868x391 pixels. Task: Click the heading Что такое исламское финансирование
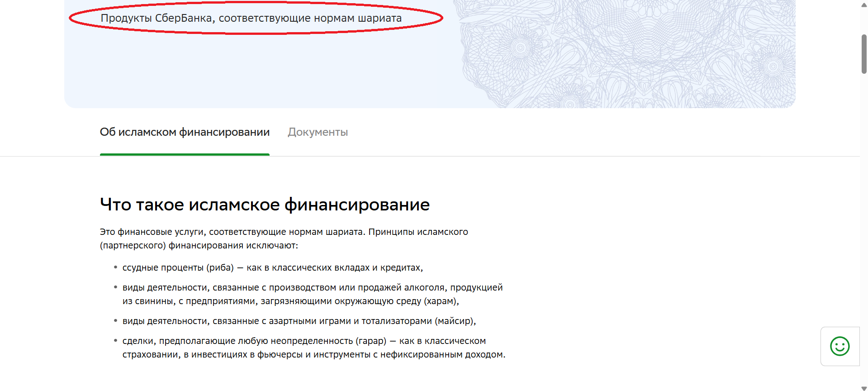coord(265,205)
